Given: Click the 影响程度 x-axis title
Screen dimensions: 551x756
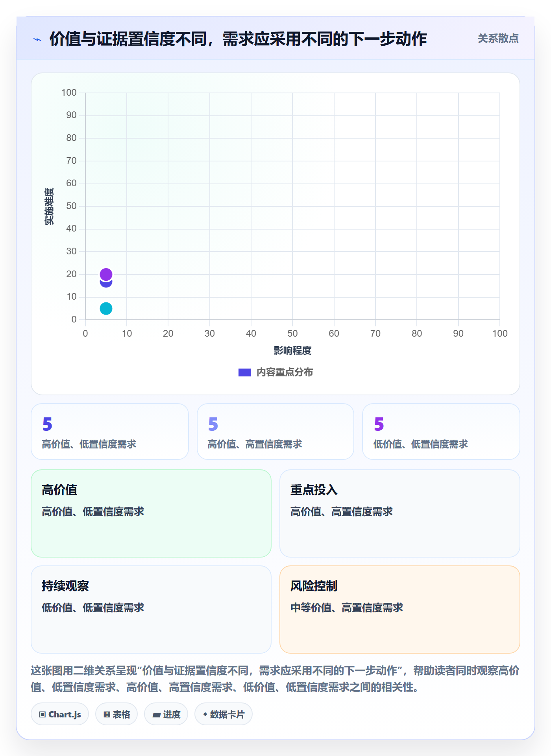Looking at the screenshot, I should pos(292,350).
